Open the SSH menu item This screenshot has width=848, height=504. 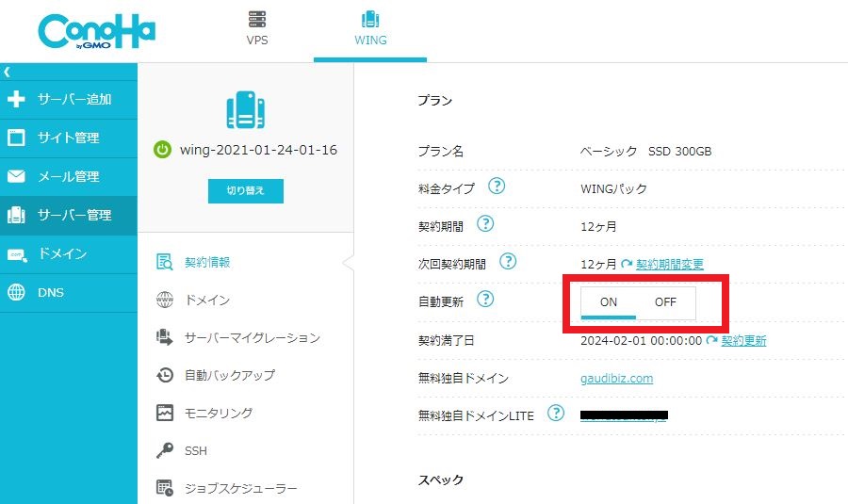196,451
